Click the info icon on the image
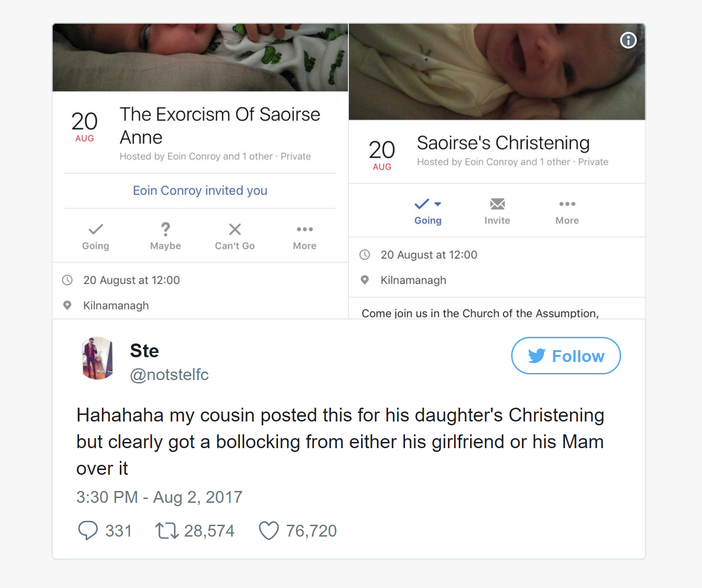 [x=628, y=40]
